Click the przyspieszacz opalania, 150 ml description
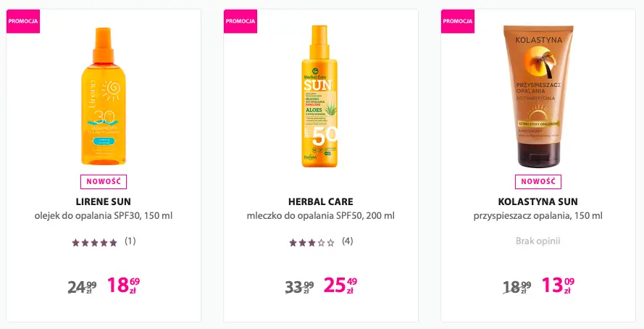This screenshot has height=329, width=644. click(x=538, y=216)
